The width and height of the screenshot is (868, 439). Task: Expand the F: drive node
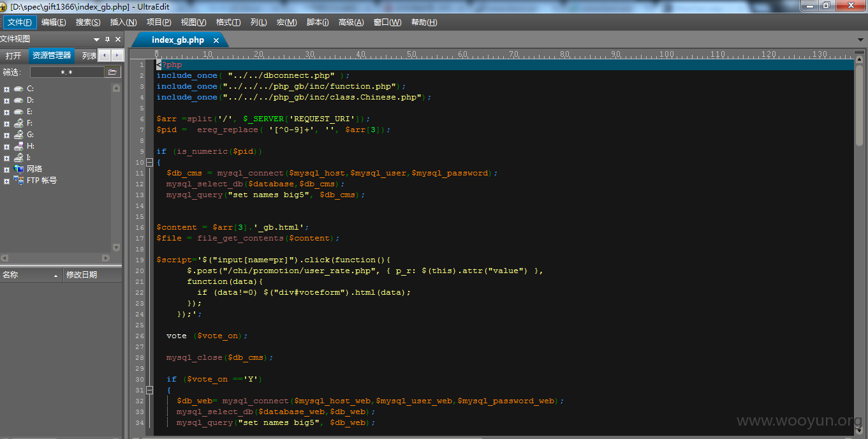pyautogui.click(x=6, y=124)
